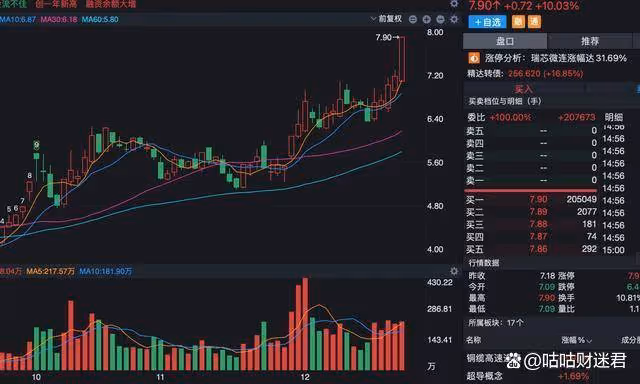Click the 买三 7.88 bid row

click(531, 224)
